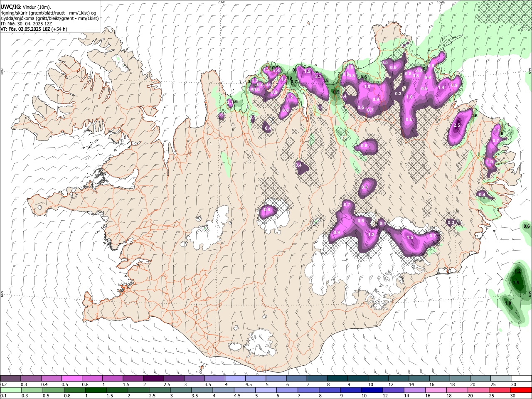Select the 0.3 value in small eastern snow patch

pyautogui.click(x=451, y=222)
